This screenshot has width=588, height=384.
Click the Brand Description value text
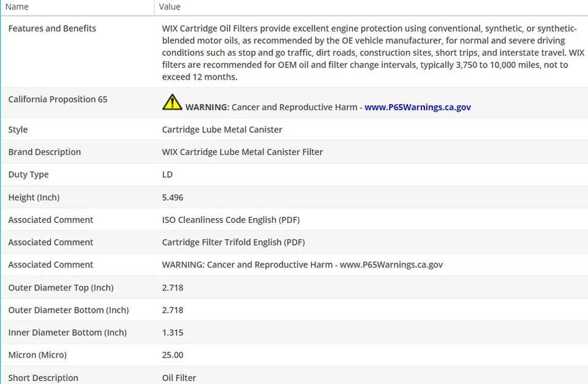point(242,152)
